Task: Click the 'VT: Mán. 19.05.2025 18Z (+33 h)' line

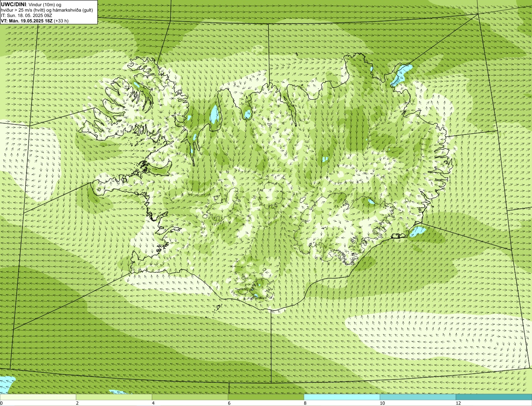Action: [x=35, y=20]
